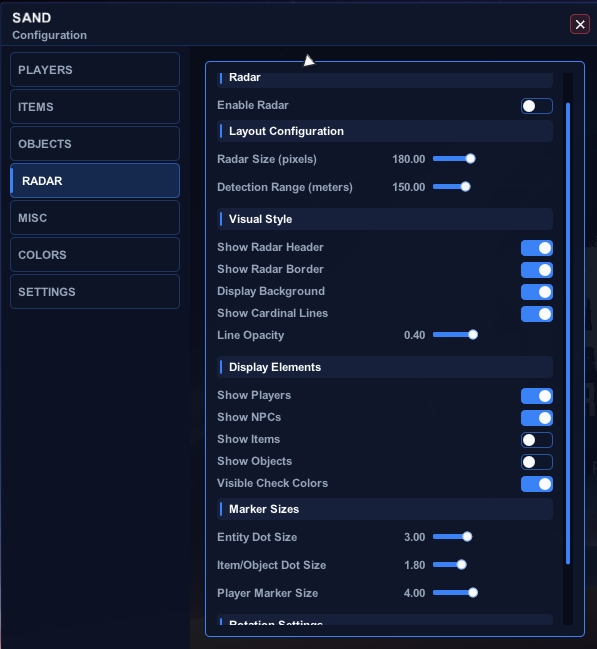
Task: Select the OBJECTS tab
Action: pos(95,144)
